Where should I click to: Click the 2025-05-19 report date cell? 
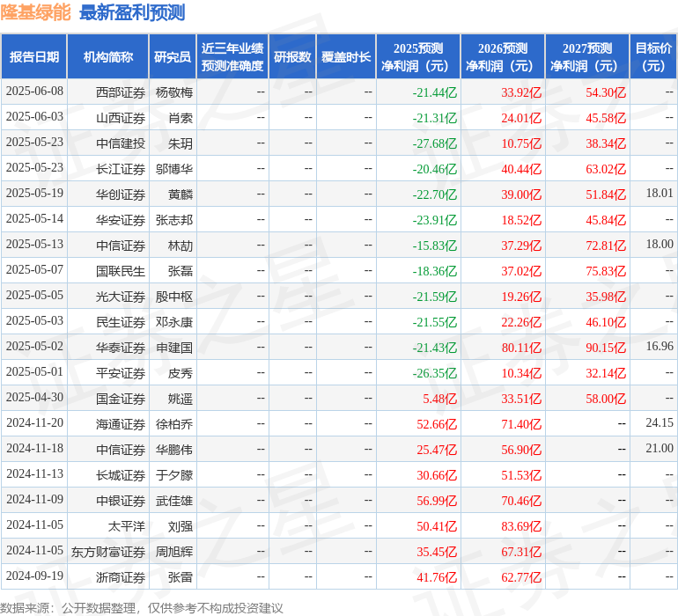34,194
